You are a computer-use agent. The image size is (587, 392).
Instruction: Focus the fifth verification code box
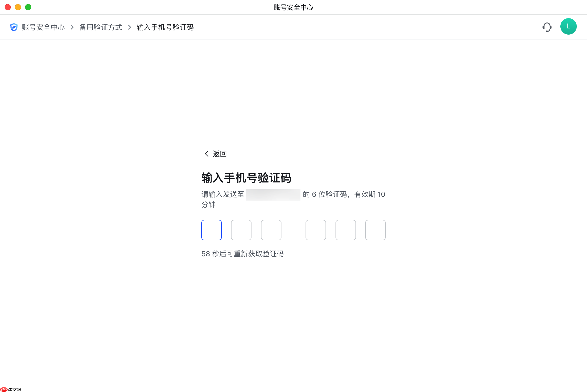346,230
